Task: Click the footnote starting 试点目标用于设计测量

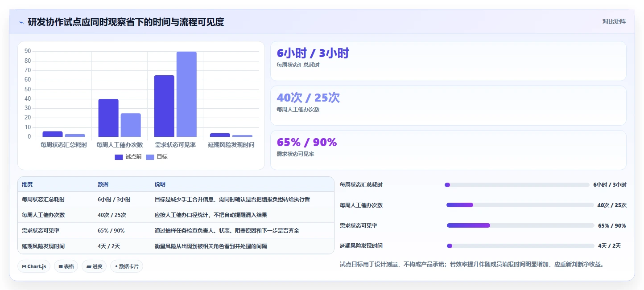Action: pos(472,264)
